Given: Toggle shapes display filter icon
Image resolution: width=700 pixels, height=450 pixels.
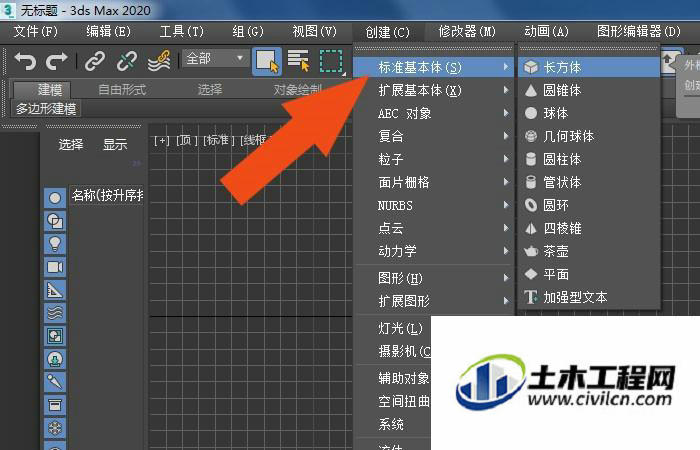Looking at the screenshot, I should (55, 221).
